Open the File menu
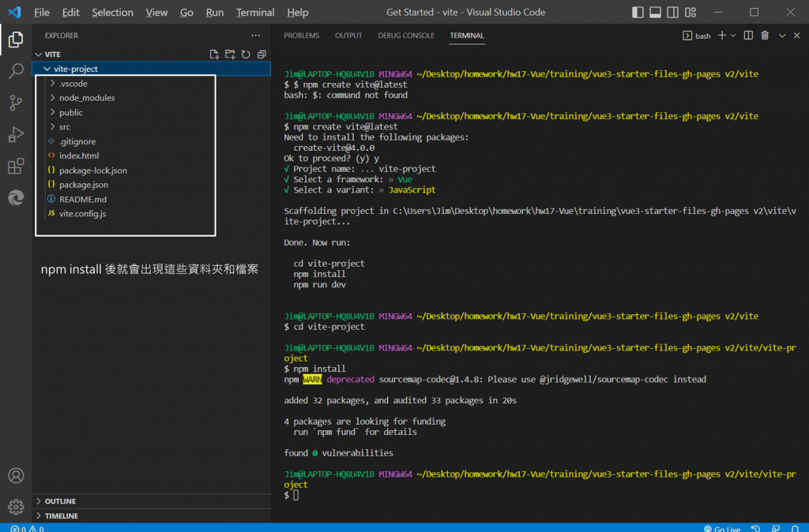This screenshot has height=532, width=809. coord(41,12)
